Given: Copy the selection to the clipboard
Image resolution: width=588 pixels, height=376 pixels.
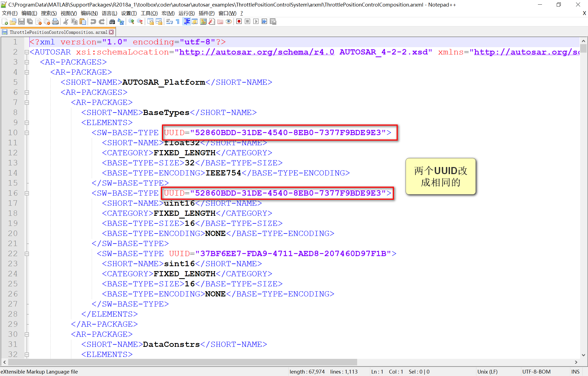Looking at the screenshot, I should [x=74, y=22].
